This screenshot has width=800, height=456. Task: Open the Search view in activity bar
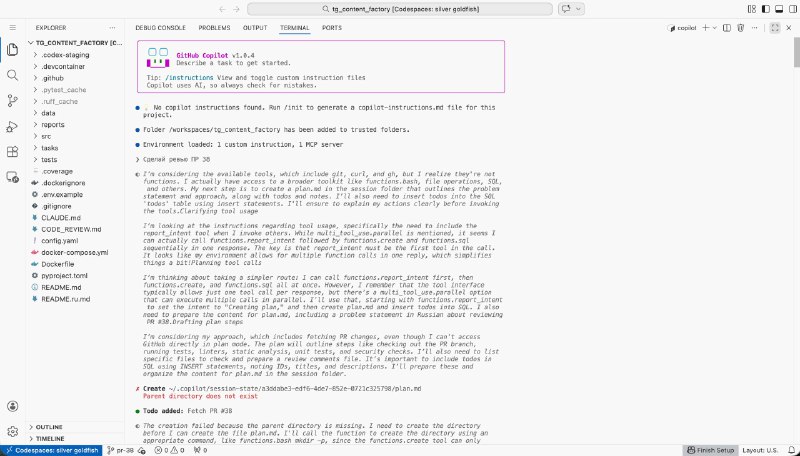click(13, 75)
